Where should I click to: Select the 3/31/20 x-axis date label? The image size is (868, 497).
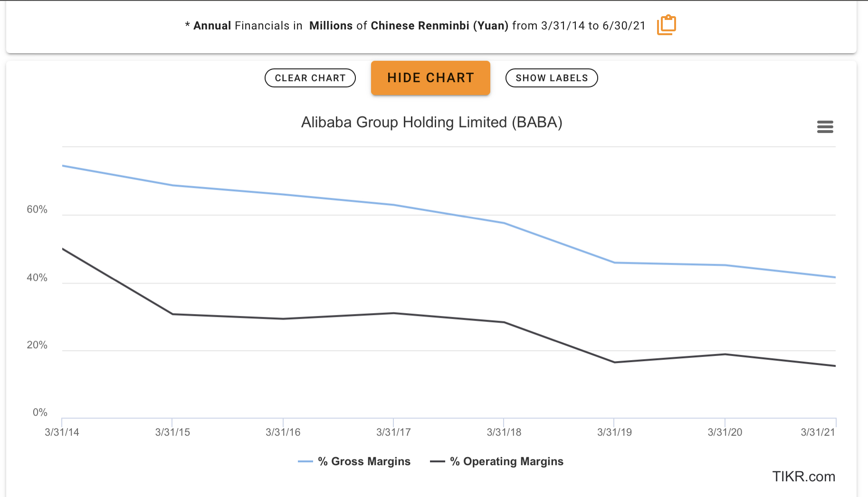(725, 432)
